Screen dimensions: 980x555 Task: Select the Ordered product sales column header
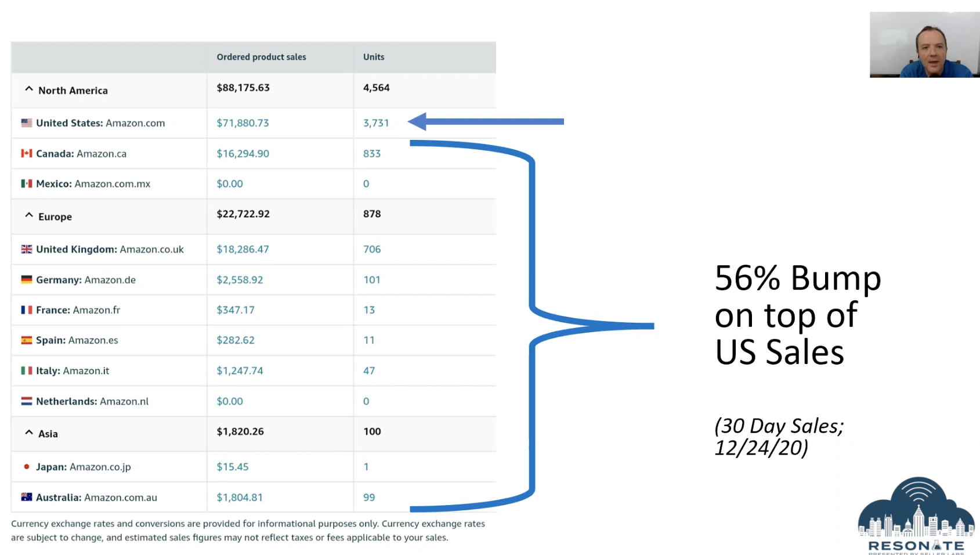(x=261, y=57)
